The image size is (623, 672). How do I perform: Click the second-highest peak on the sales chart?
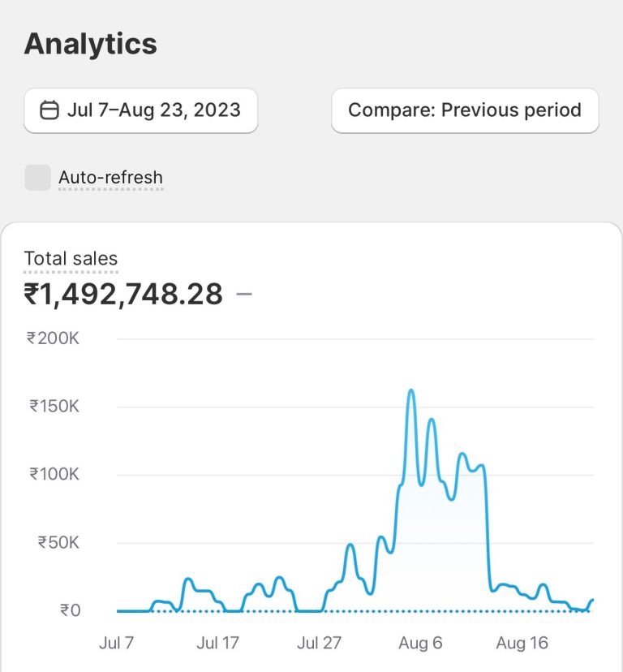pyautogui.click(x=432, y=420)
